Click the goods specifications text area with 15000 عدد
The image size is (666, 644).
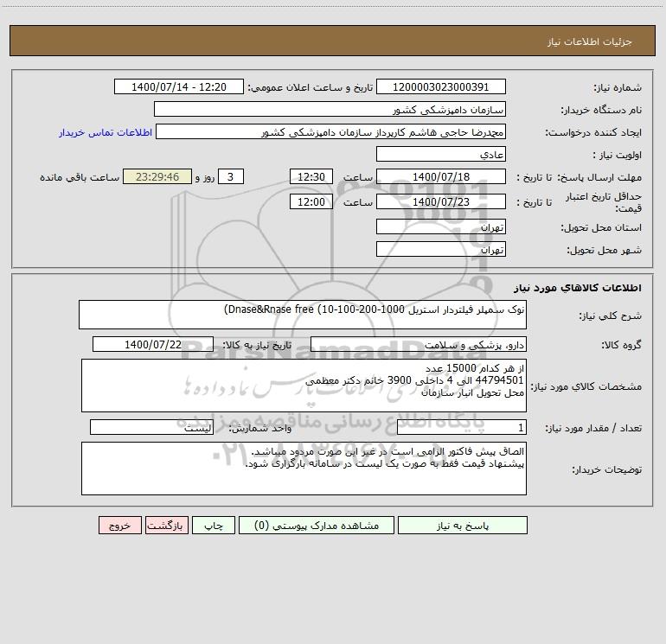304,386
